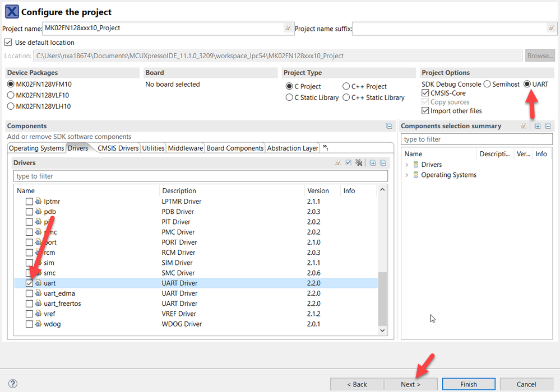Click the Finish button
Image resolution: width=560 pixels, height=392 pixels.
click(x=469, y=384)
